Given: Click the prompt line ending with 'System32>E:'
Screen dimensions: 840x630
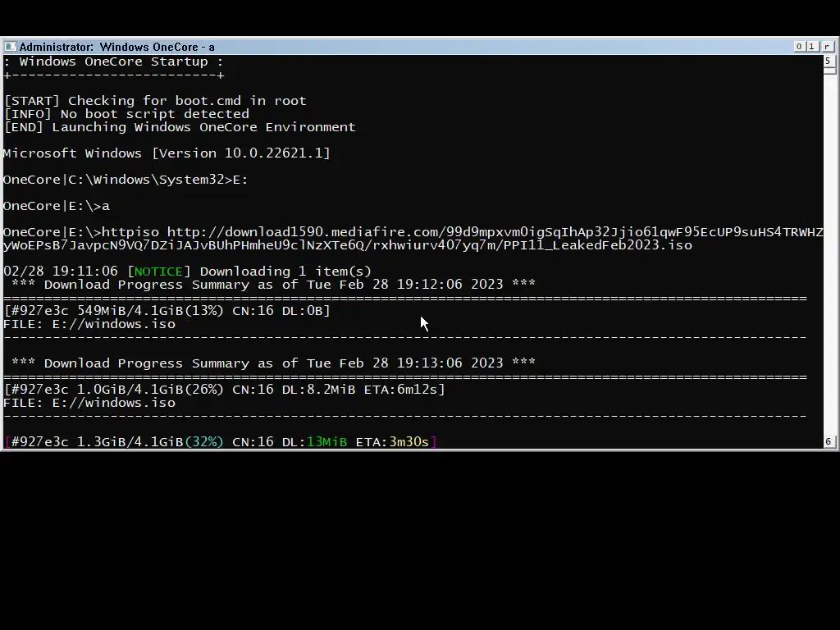Looking at the screenshot, I should [126, 180].
